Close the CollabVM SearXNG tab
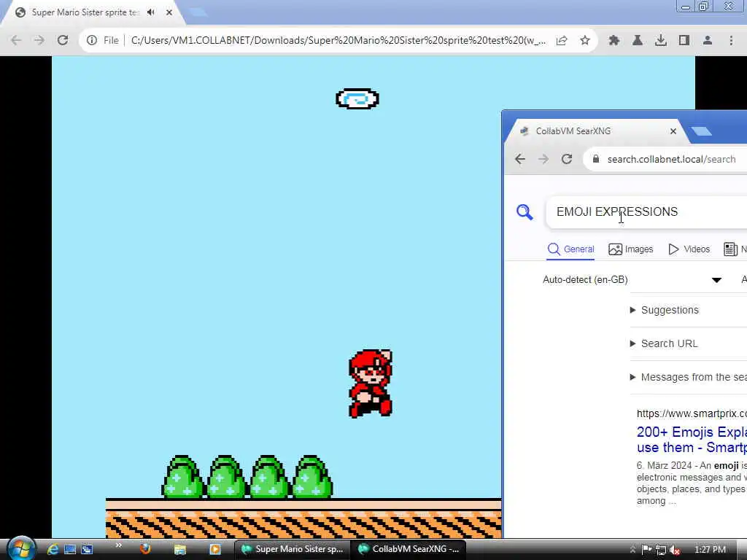This screenshot has width=747, height=560. 673,131
